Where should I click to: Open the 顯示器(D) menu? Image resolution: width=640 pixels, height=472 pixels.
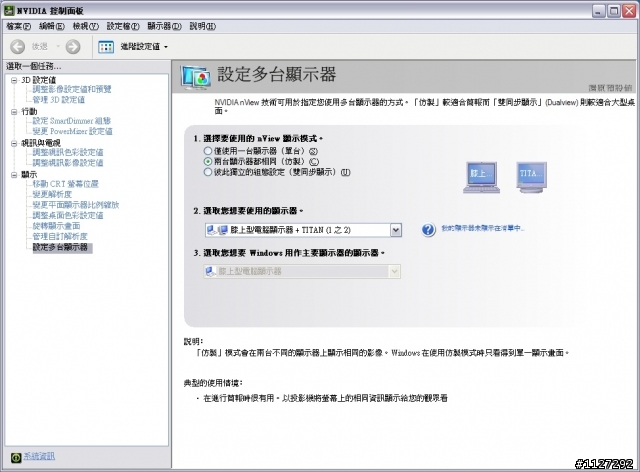[x=164, y=26]
